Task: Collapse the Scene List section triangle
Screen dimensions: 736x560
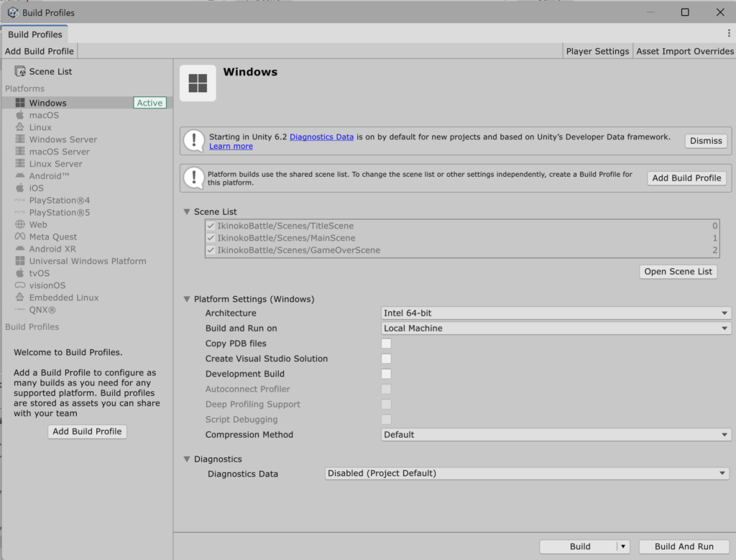Action: 187,211
